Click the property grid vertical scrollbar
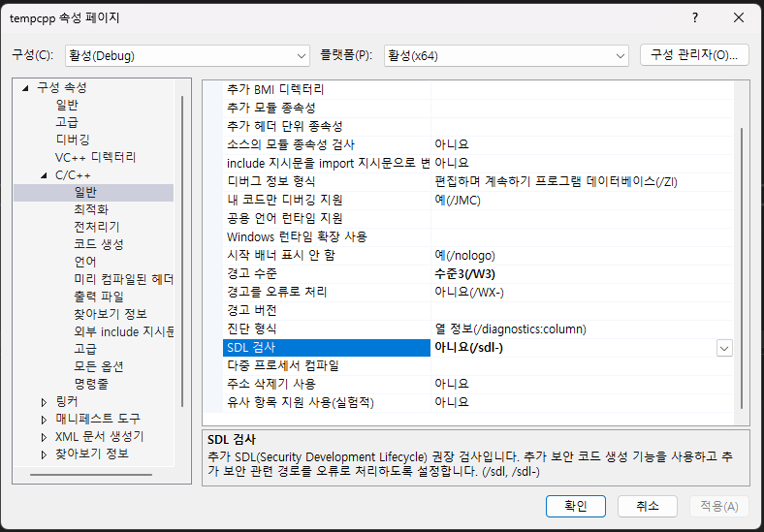 pyautogui.click(x=742, y=268)
